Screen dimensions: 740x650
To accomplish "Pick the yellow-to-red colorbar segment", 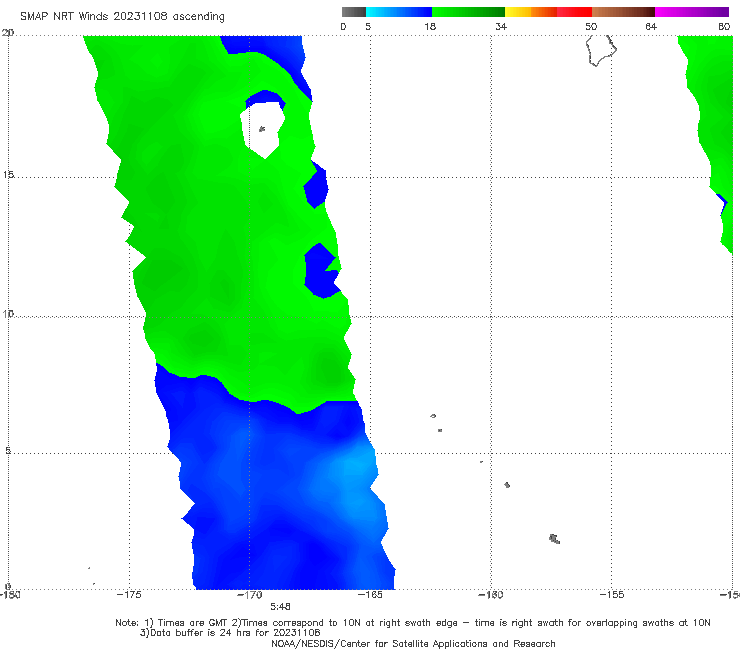I will [x=548, y=12].
